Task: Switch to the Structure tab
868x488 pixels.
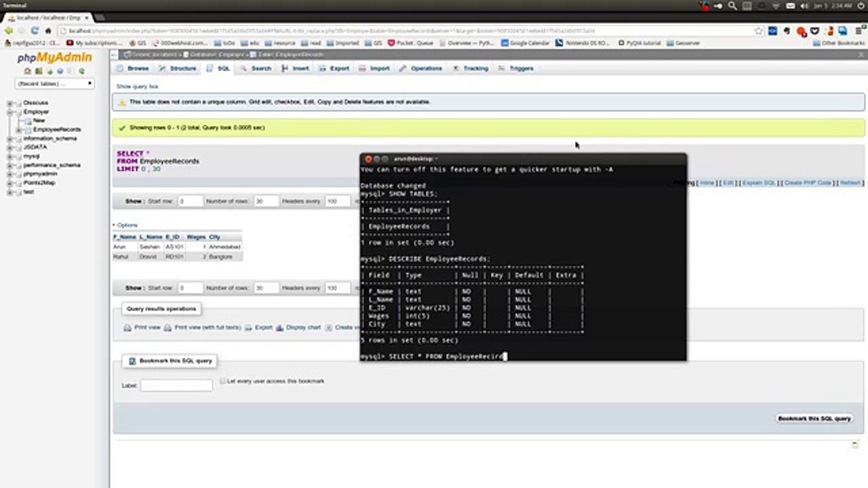Action: pyautogui.click(x=178, y=68)
